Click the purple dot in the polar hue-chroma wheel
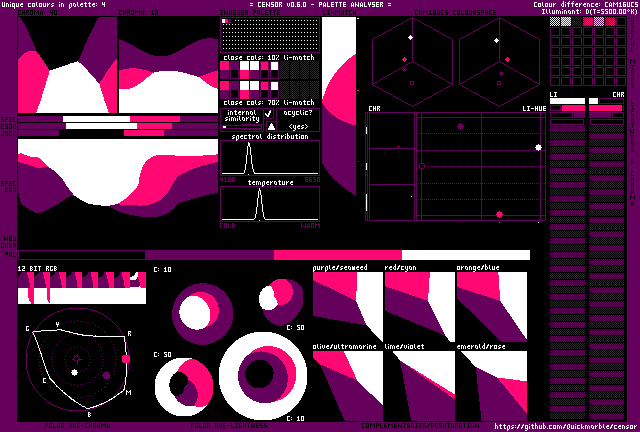Image resolution: width=640 pixels, height=432 pixels. 107,376
